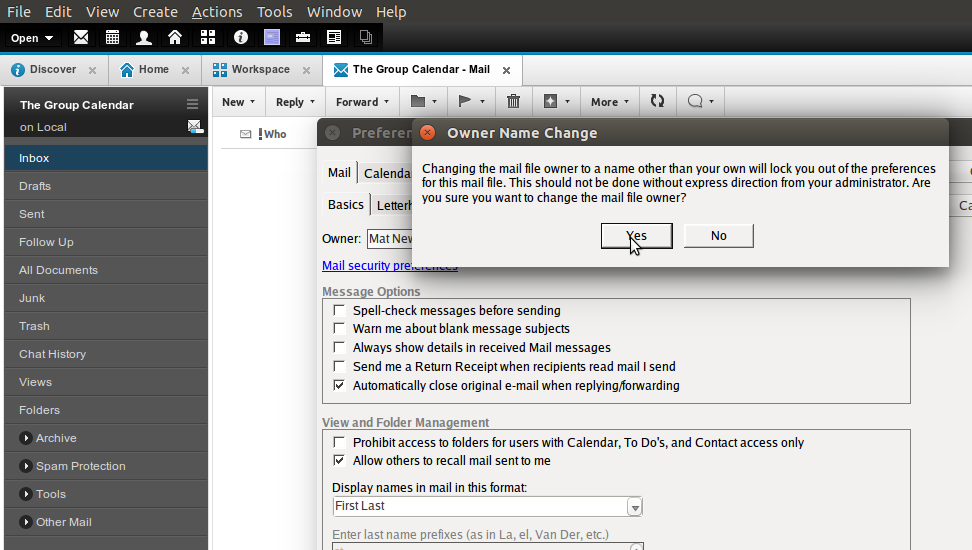This screenshot has height=550, width=972.
Task: Click the refresh icon in mail toolbar
Action: 657,101
